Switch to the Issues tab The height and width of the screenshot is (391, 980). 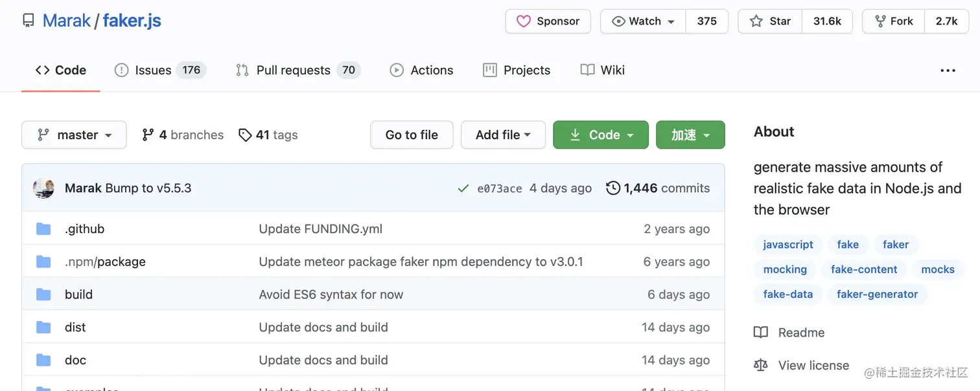(x=152, y=70)
